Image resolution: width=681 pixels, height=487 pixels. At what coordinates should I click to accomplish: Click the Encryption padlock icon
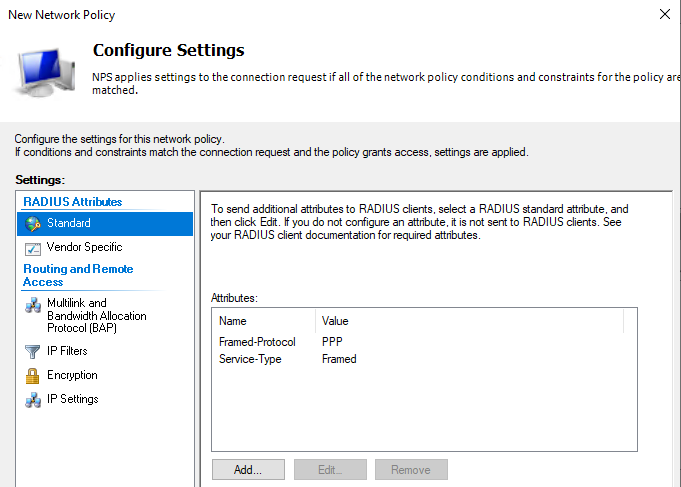(x=33, y=375)
